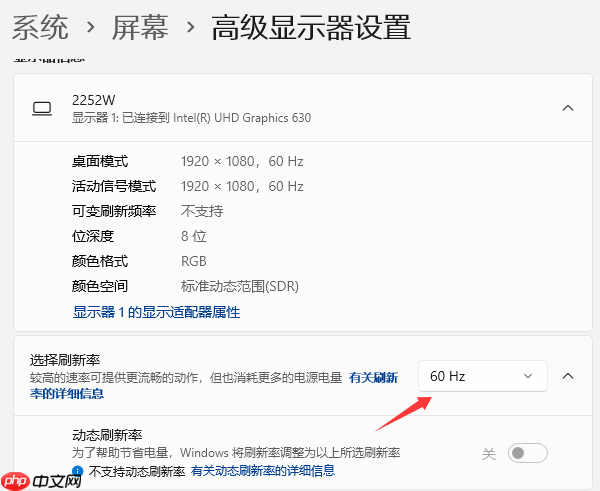The height and width of the screenshot is (491, 600).
Task: Open the 屏幕 breadcrumb
Action: coord(140,28)
